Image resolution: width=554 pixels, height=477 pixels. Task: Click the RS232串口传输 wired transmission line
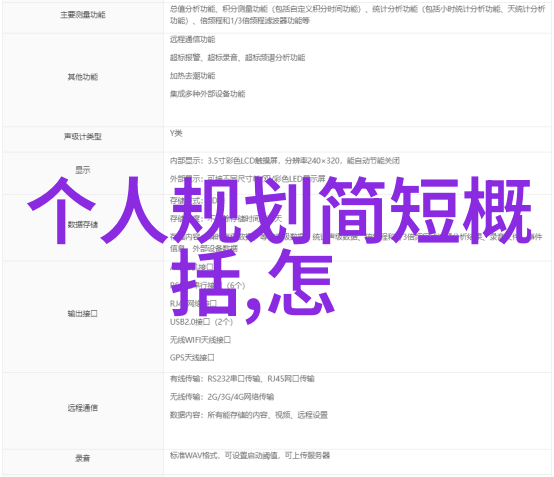242,379
